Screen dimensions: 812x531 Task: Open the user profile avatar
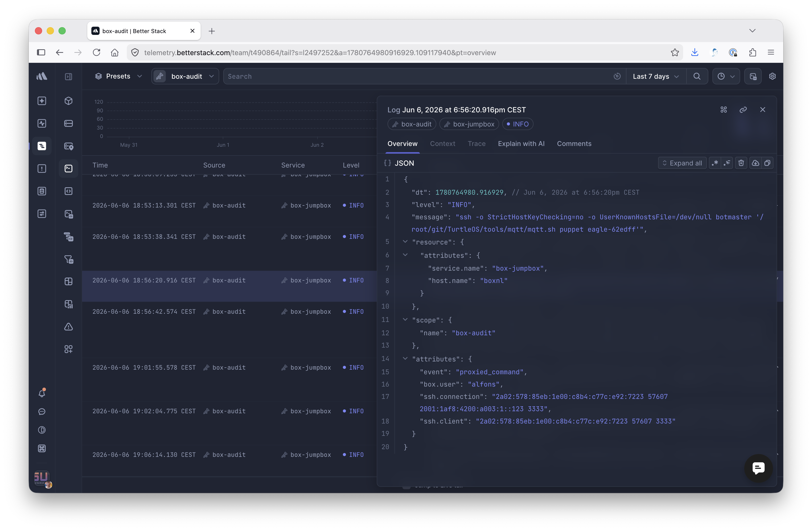[x=42, y=479]
